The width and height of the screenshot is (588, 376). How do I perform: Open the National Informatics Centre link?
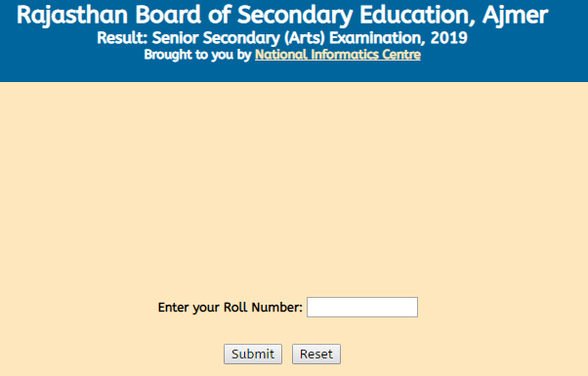click(338, 55)
